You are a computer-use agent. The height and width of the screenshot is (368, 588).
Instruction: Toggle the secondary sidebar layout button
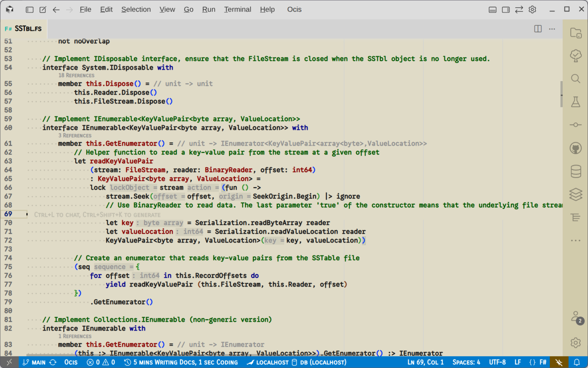click(506, 10)
